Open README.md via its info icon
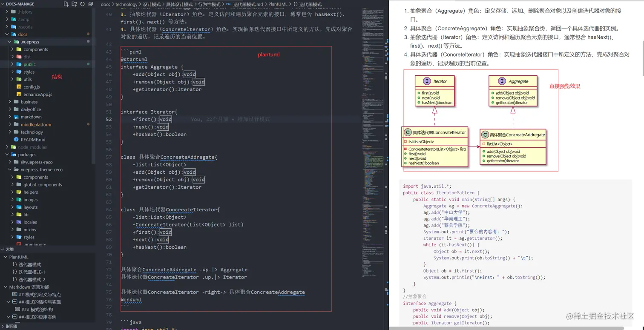Image resolution: width=644 pixels, height=330 pixels. (x=16, y=139)
